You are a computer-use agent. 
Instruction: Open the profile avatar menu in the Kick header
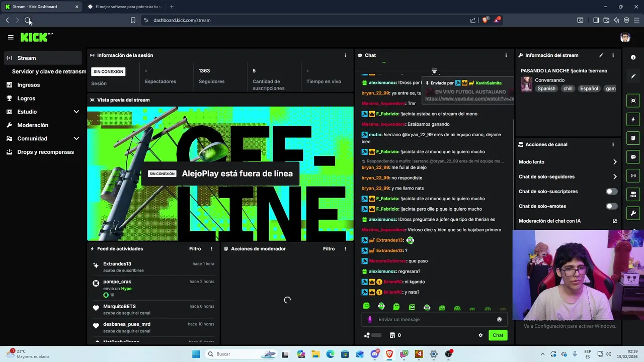click(x=625, y=37)
